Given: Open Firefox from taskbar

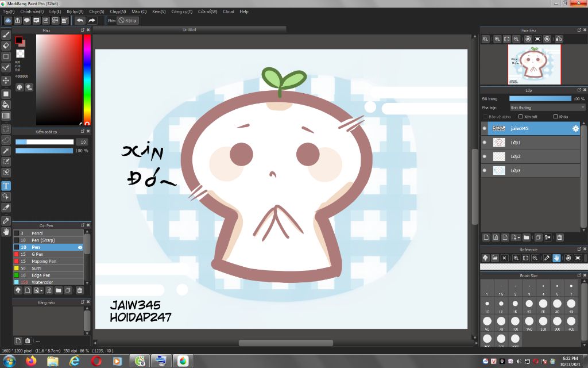Looking at the screenshot, I should (31, 361).
